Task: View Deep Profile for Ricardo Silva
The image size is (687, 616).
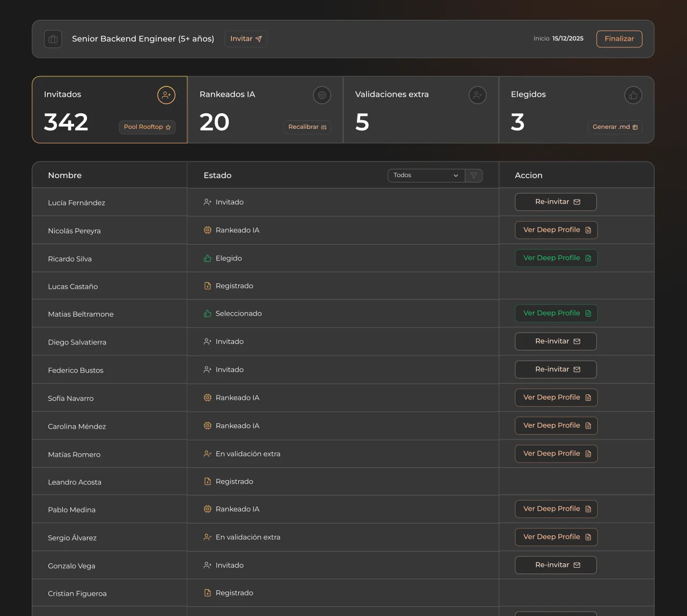Action: coord(556,258)
